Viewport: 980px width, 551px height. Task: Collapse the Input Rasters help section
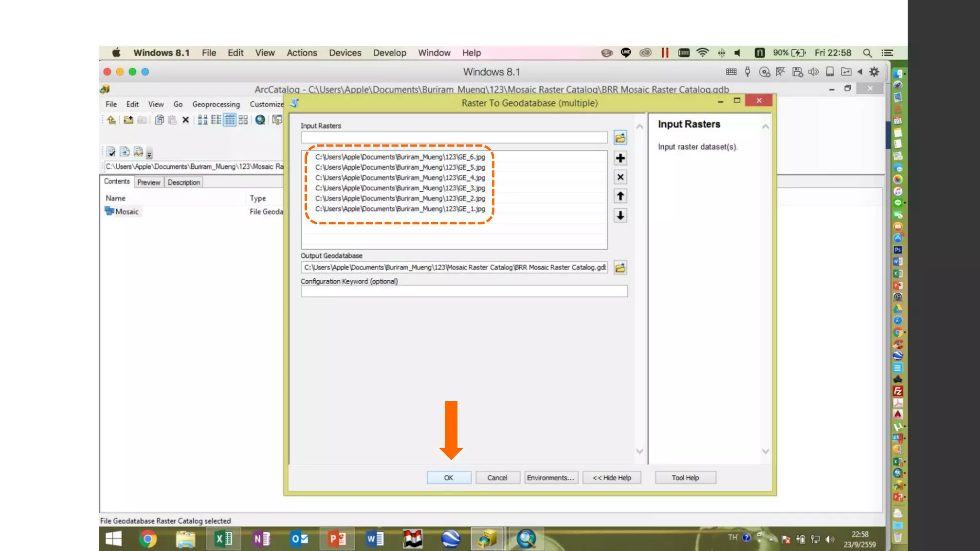click(x=765, y=127)
